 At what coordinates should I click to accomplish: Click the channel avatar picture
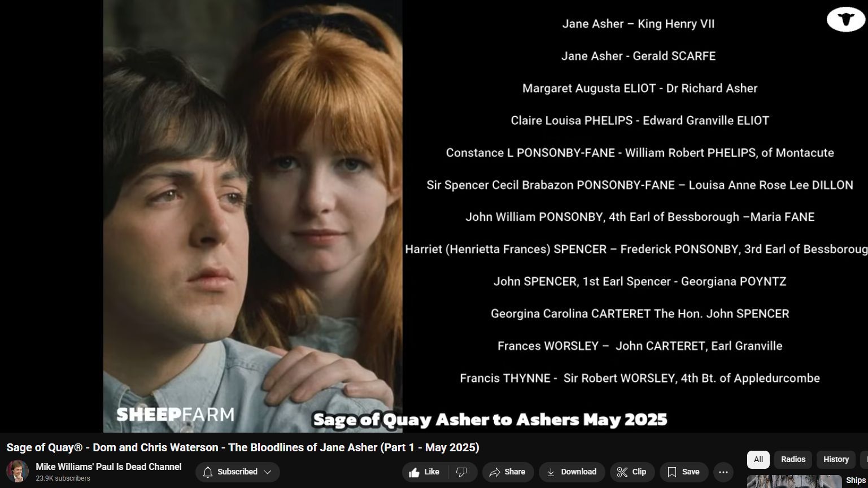18,472
